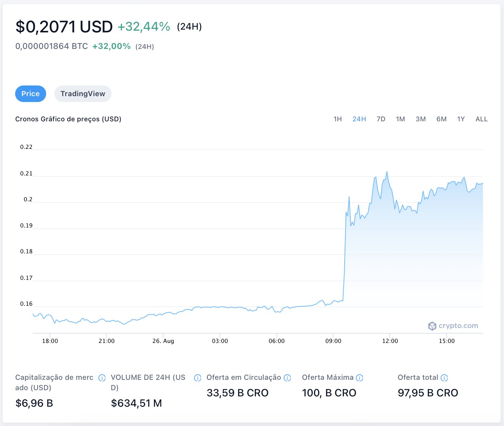Switch to the TradingView tab

tap(83, 94)
